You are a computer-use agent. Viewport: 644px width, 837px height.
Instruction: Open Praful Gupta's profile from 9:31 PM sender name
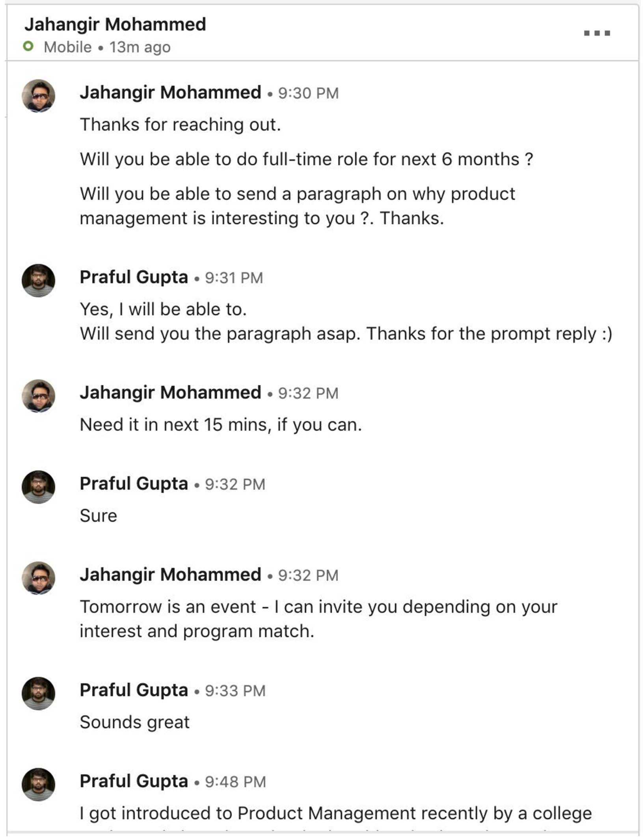pos(134,277)
